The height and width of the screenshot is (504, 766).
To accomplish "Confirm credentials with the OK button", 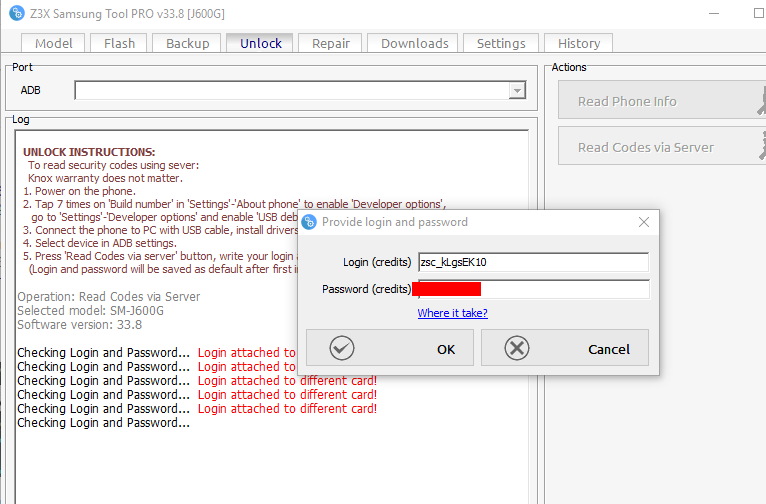I will coord(390,348).
